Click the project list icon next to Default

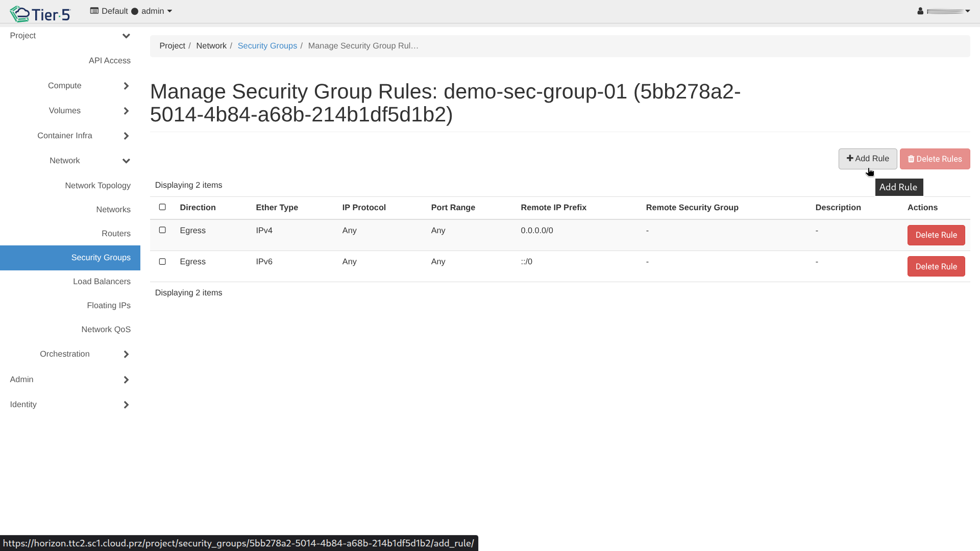[94, 11]
